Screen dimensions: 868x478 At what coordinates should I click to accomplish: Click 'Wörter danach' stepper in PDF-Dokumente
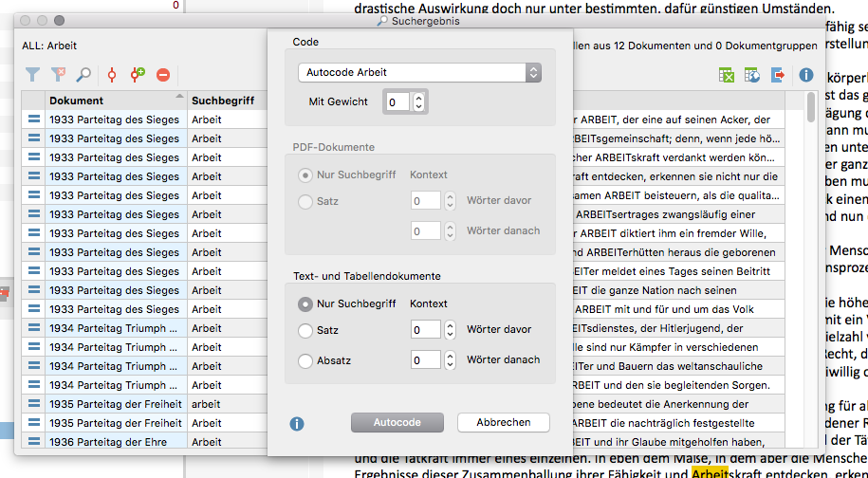point(450,230)
